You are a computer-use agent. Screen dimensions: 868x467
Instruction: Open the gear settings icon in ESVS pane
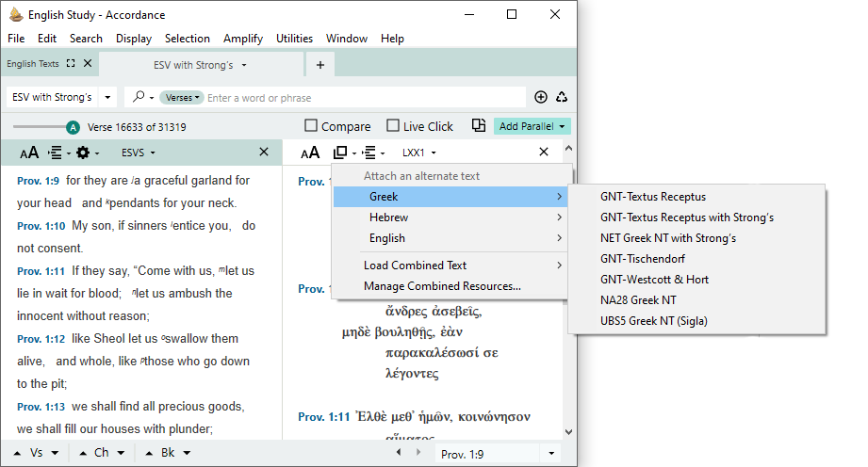83,153
